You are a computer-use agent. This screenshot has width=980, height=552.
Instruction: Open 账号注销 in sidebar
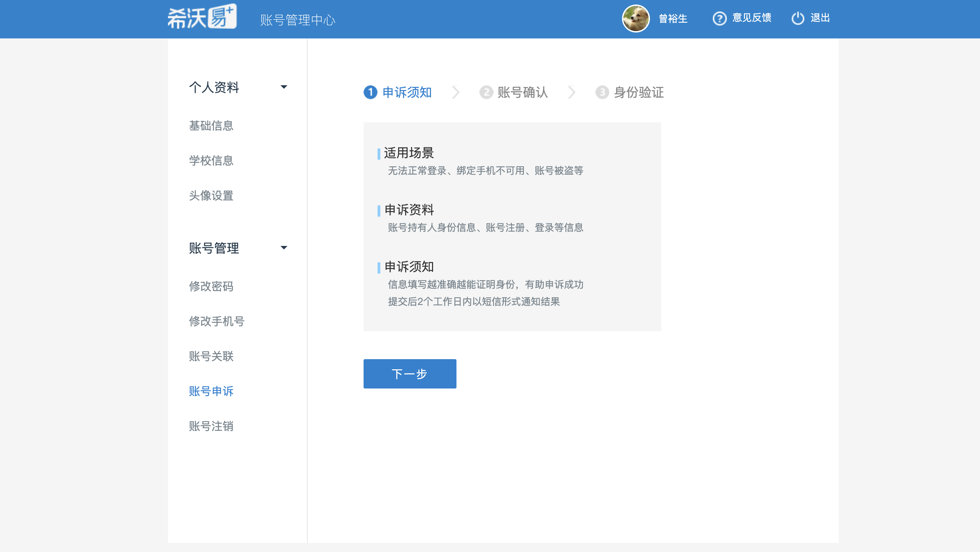click(x=211, y=426)
